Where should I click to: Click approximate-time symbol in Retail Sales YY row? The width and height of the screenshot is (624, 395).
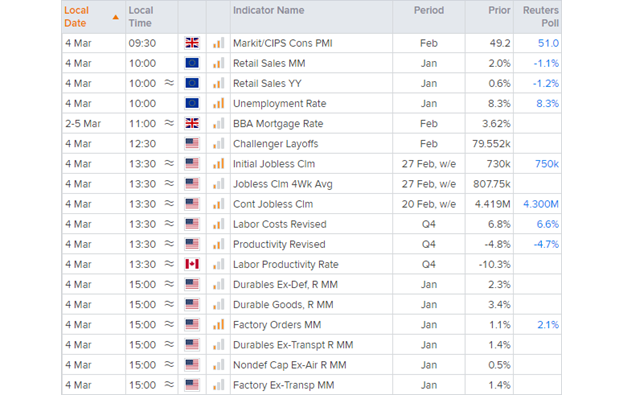tap(170, 83)
